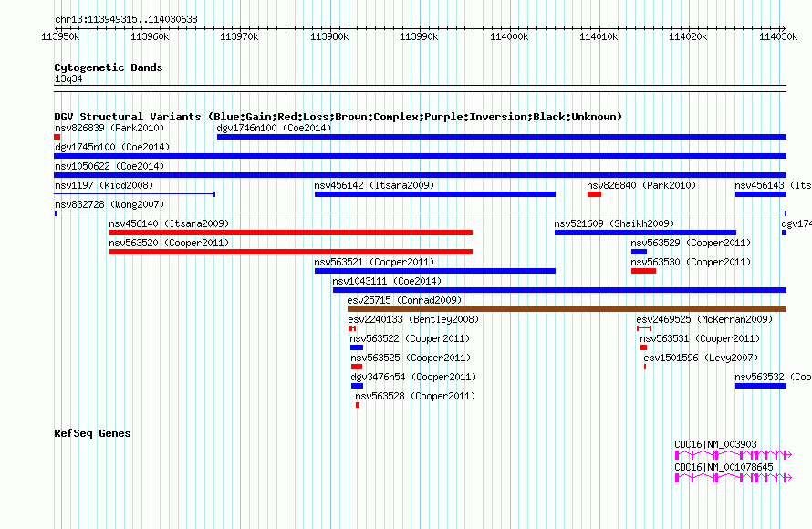Viewport: 812px width, 529px height.
Task: Click the 113950k ruler tick label
Action: 60,36
